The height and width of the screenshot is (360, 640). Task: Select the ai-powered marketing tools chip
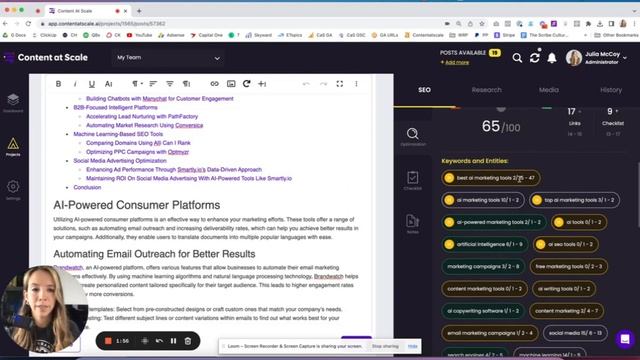494,222
